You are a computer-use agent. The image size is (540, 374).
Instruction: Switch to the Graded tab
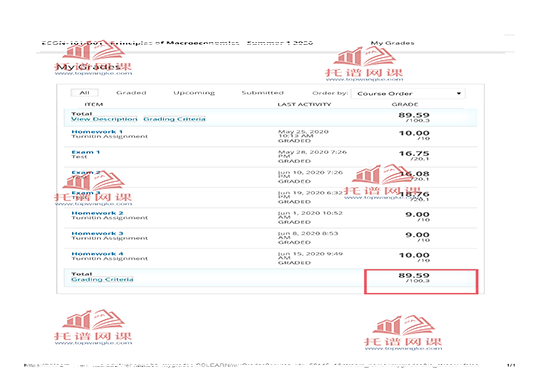(131, 93)
